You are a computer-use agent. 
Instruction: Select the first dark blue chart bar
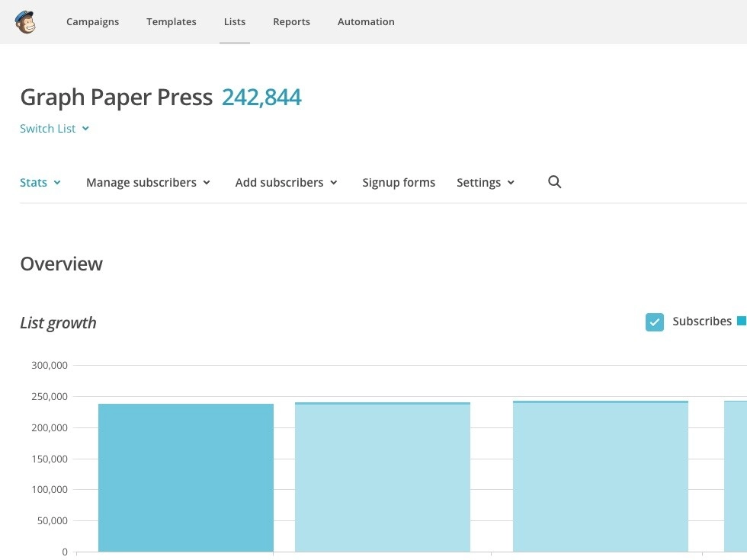coord(186,478)
